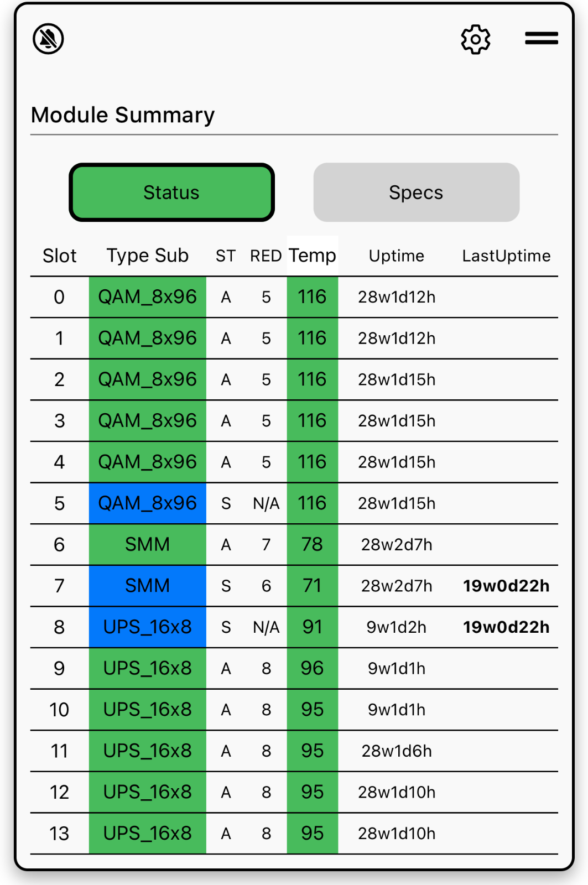Click the blue UPS_16x8 standby cell in slot 8
The height and width of the screenshot is (885, 588).
coord(147,627)
